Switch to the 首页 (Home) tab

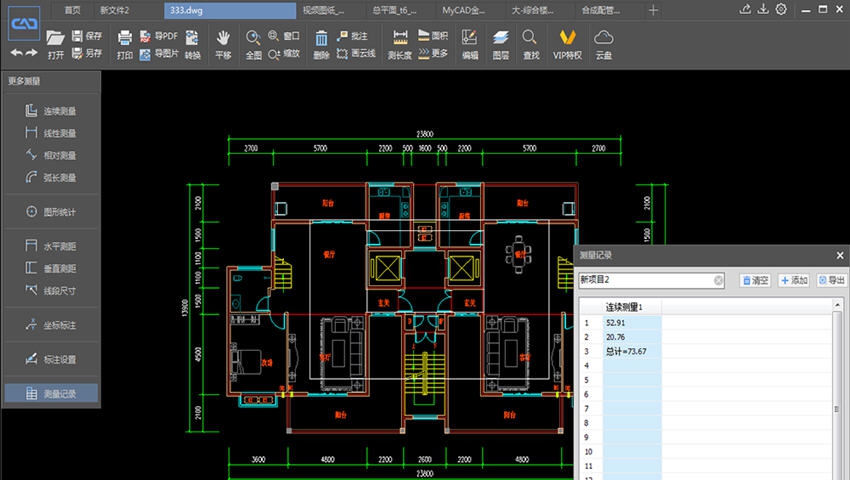coord(72,9)
